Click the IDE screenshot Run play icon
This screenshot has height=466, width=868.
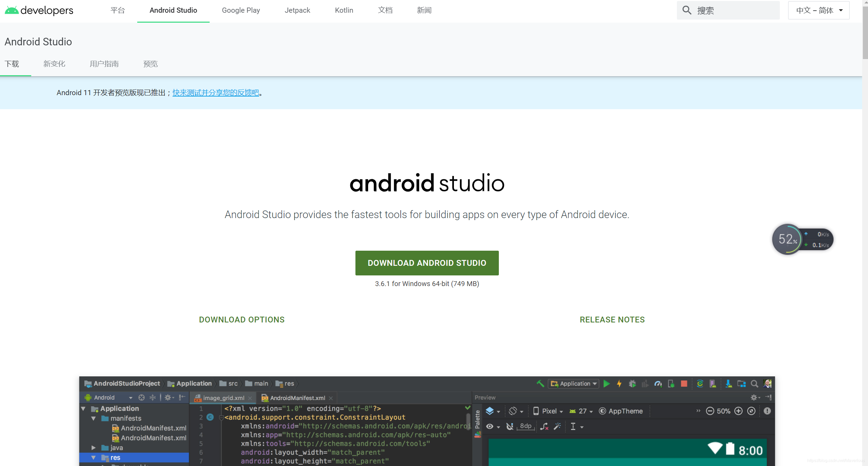click(607, 384)
